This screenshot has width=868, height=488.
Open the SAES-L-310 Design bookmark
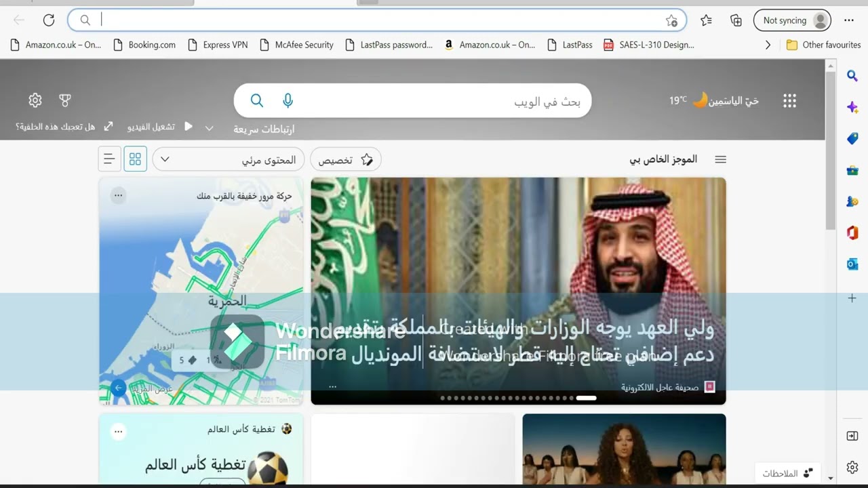coord(649,45)
